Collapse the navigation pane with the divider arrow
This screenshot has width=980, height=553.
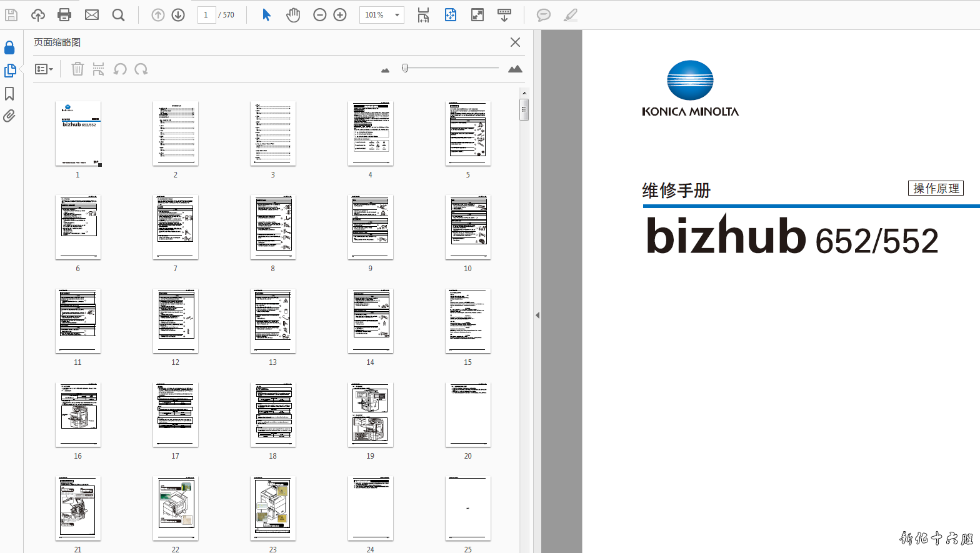(537, 315)
